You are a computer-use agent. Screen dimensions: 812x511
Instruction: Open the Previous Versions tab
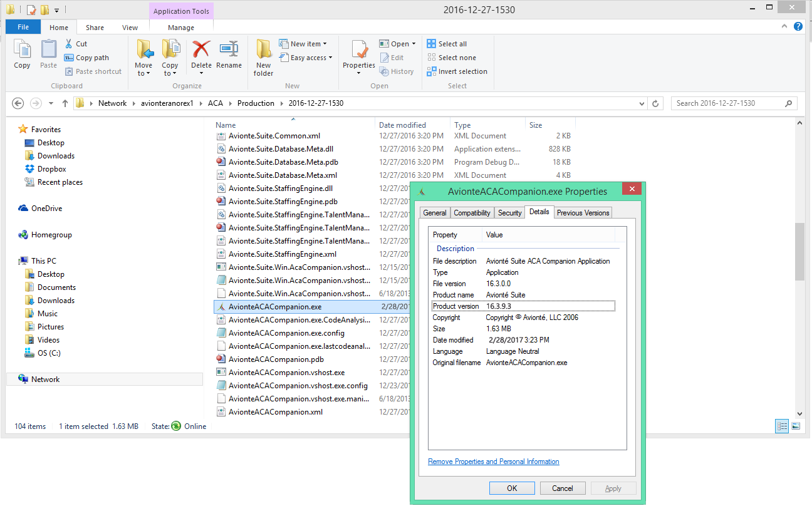[583, 213]
